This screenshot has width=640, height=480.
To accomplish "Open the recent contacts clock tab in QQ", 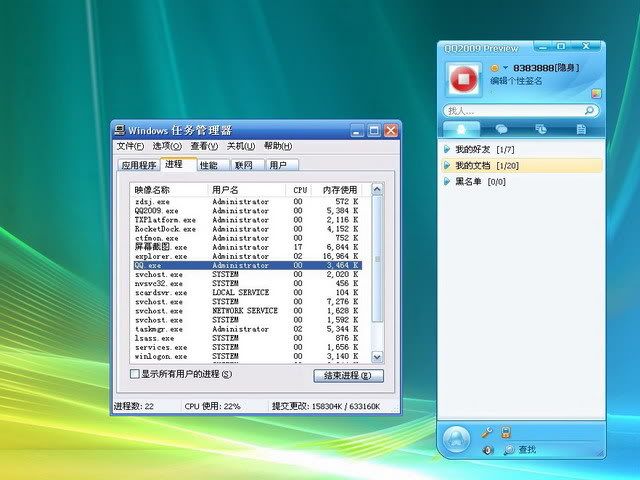I will click(x=541, y=129).
